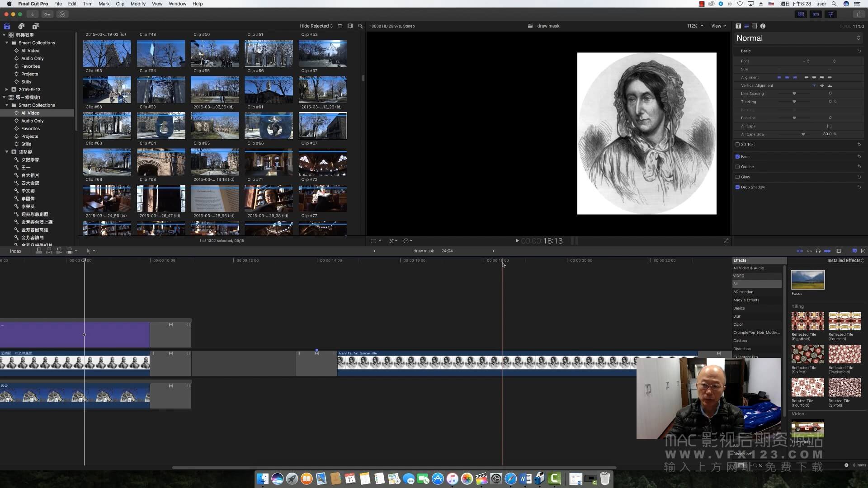Image resolution: width=868 pixels, height=488 pixels.
Task: Open the select tool arrow dropdown
Action: [x=90, y=251]
